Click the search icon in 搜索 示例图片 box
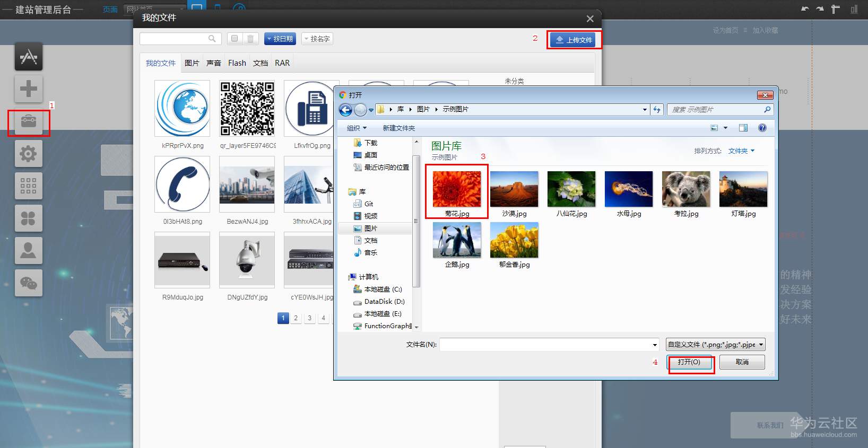 point(767,109)
